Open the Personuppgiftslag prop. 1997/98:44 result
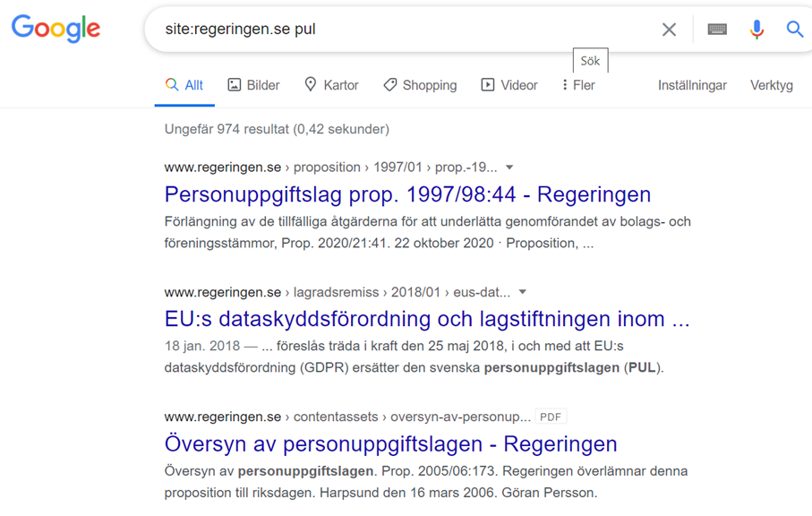Screen dimensions: 812x516 pyautogui.click(x=407, y=194)
